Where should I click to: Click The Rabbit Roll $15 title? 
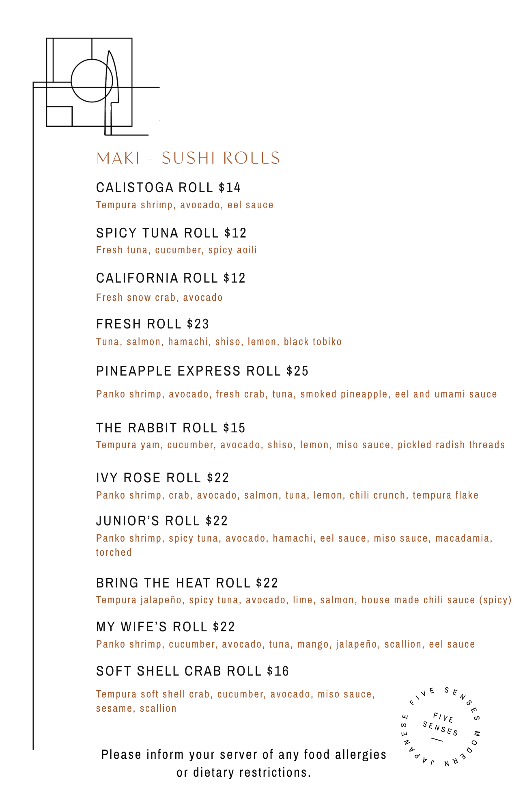pyautogui.click(x=171, y=428)
